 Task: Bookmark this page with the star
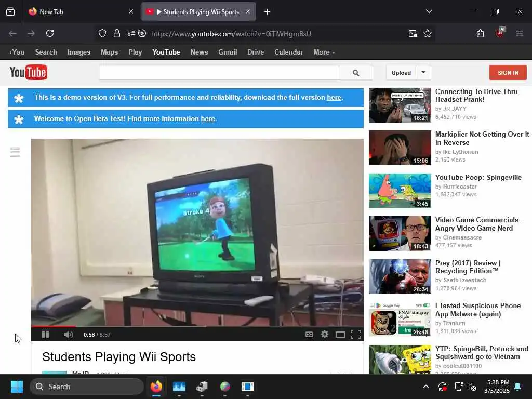coord(428,33)
